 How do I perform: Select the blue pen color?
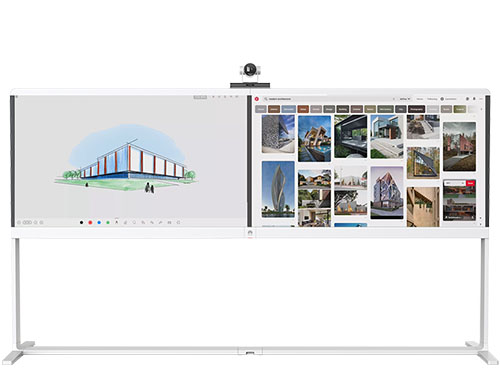(99, 222)
